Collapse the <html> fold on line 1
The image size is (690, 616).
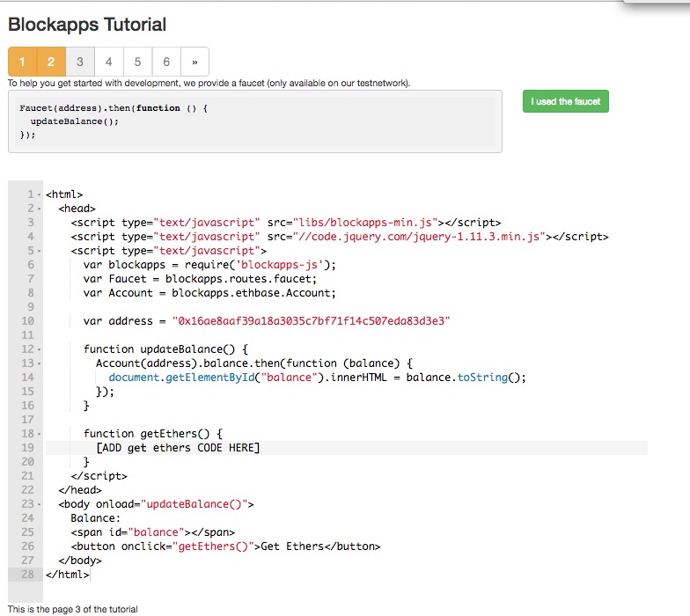[x=39, y=195]
